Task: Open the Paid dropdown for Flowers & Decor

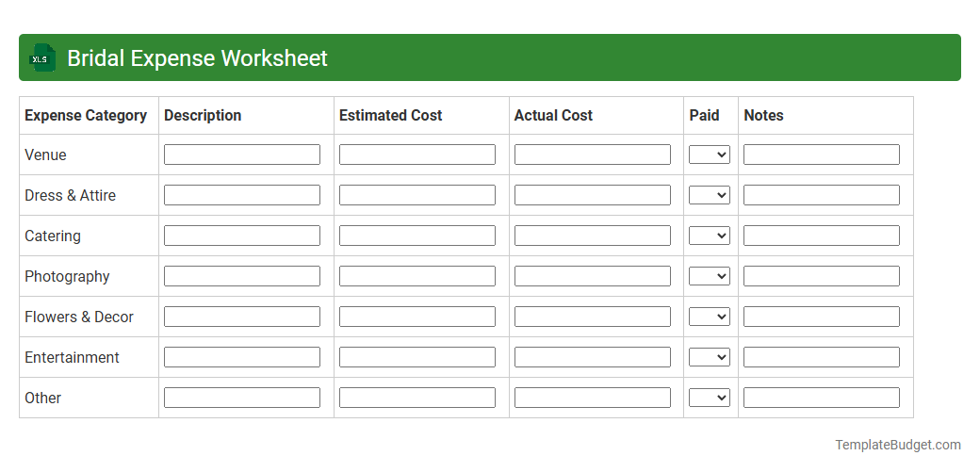Action: tap(710, 317)
